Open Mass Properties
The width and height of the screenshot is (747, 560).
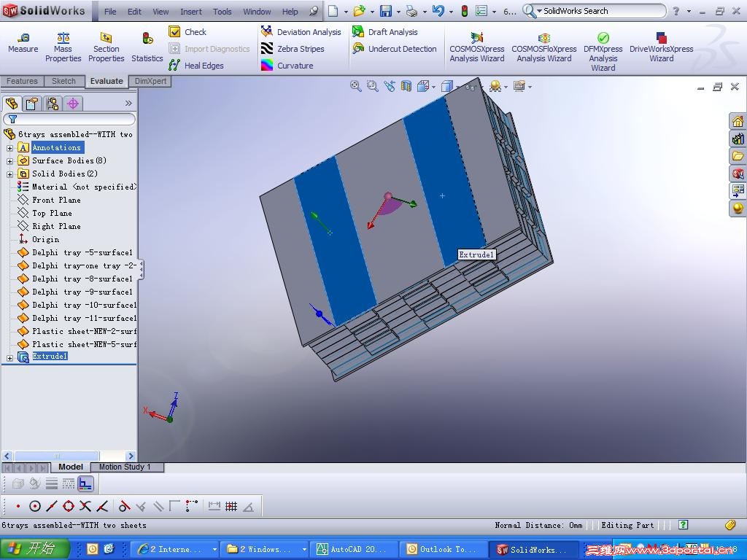tap(63, 47)
